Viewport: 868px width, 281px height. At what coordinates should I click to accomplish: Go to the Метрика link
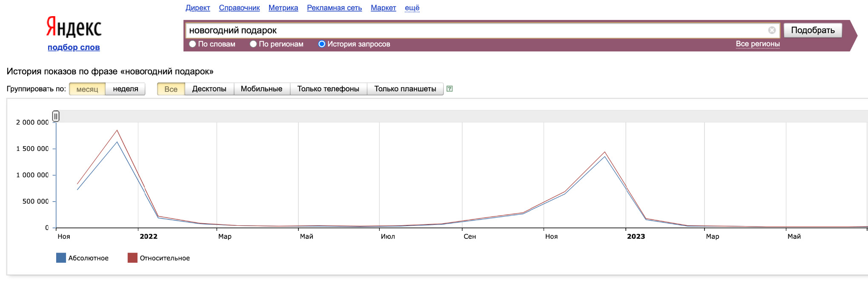[283, 8]
